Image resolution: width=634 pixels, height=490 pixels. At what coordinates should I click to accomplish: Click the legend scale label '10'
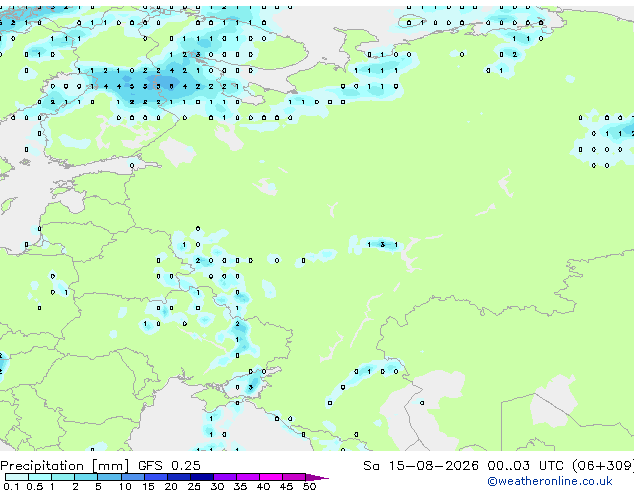tap(125, 486)
